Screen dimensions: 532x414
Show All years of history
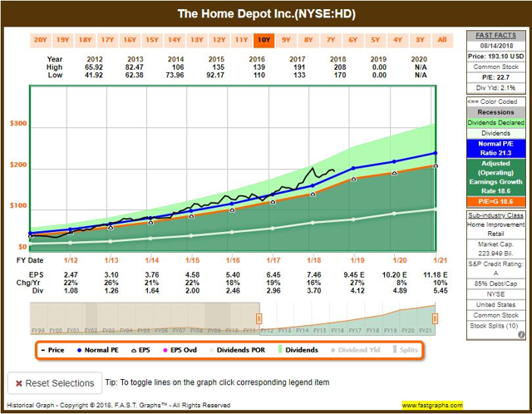[442, 40]
